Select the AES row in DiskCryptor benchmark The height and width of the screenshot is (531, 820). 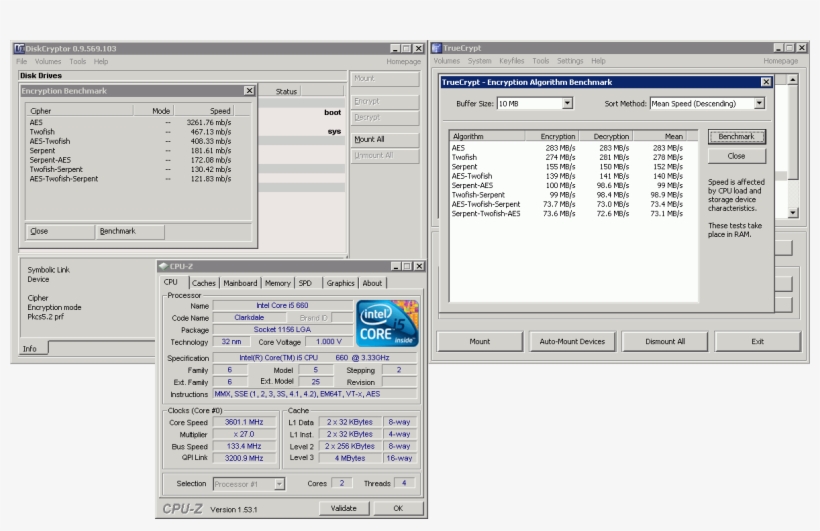pos(131,122)
